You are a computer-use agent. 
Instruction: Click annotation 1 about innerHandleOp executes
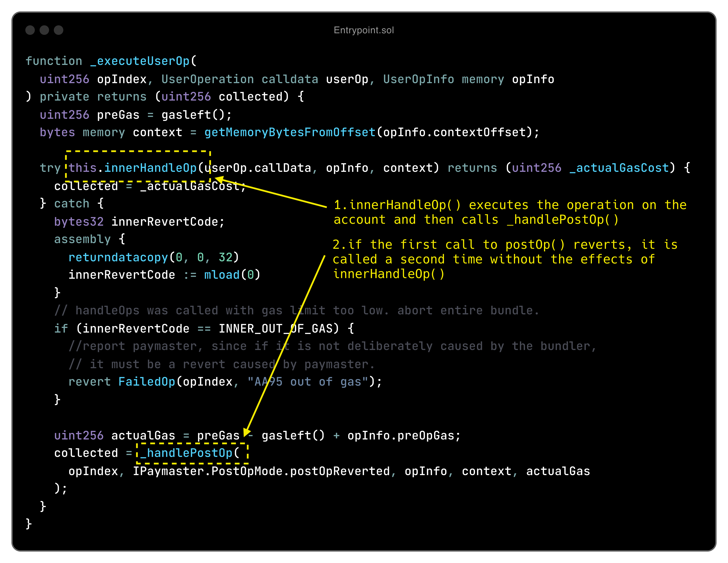pyautogui.click(x=510, y=212)
